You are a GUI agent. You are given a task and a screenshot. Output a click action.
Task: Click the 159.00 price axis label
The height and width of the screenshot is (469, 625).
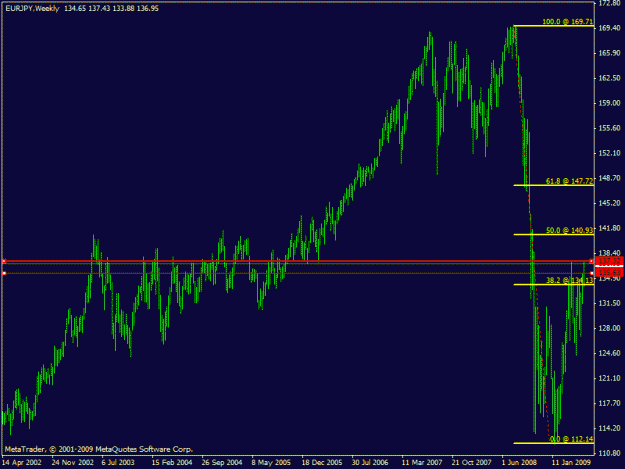pos(609,103)
